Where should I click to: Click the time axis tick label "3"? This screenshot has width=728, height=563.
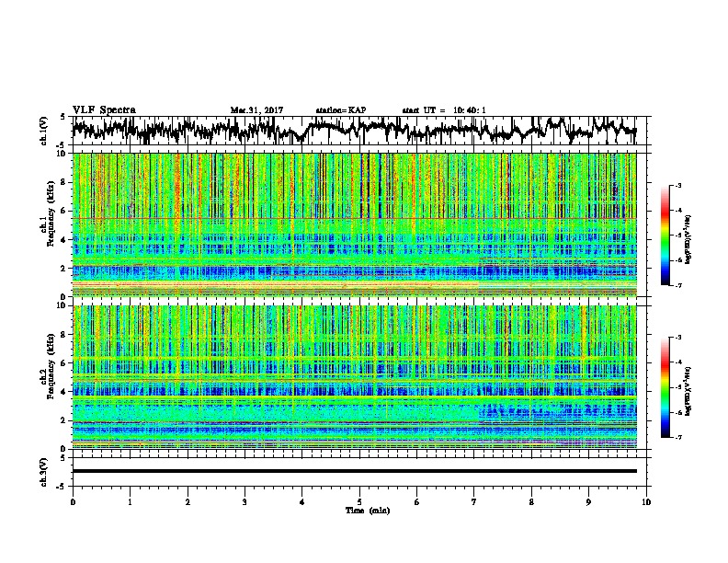coord(245,502)
